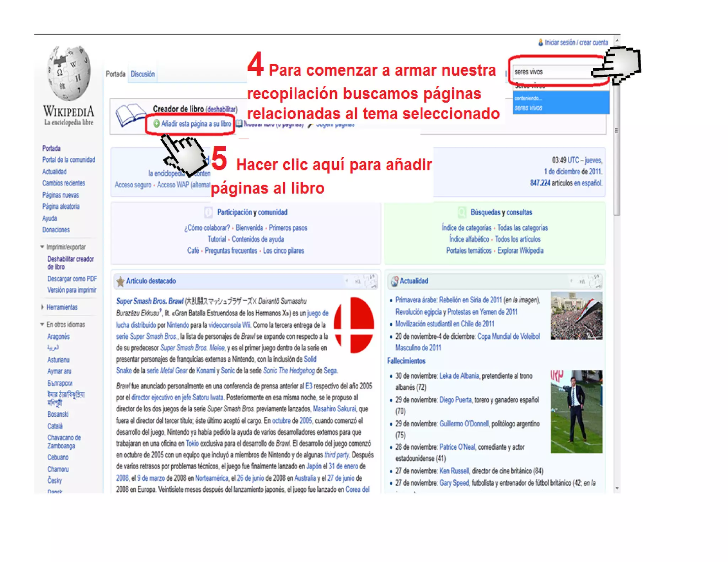Click the open book Creador de libro icon
The height and width of the screenshot is (562, 728).
click(x=130, y=115)
